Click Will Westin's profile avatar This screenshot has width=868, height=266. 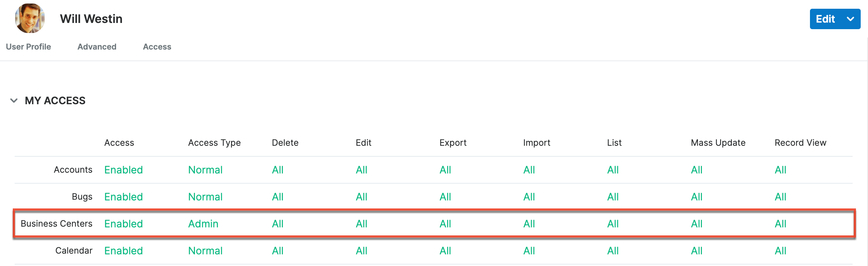click(30, 18)
